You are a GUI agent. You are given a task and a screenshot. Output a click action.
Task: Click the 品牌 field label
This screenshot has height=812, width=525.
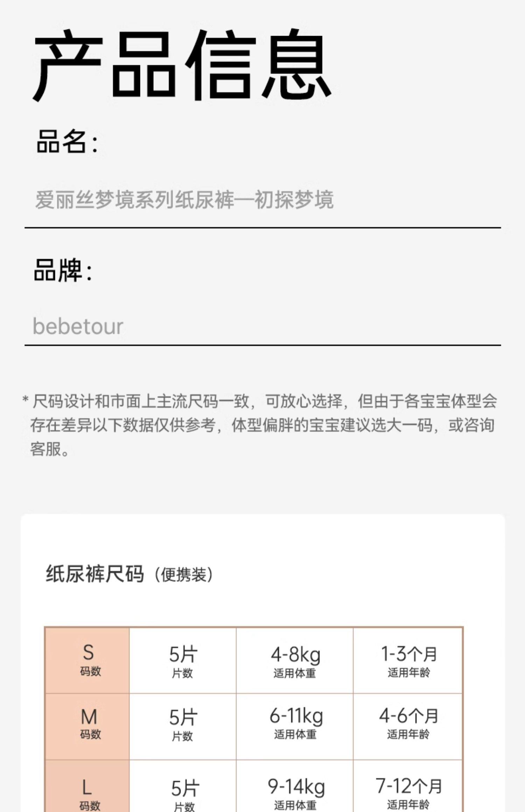tap(63, 270)
